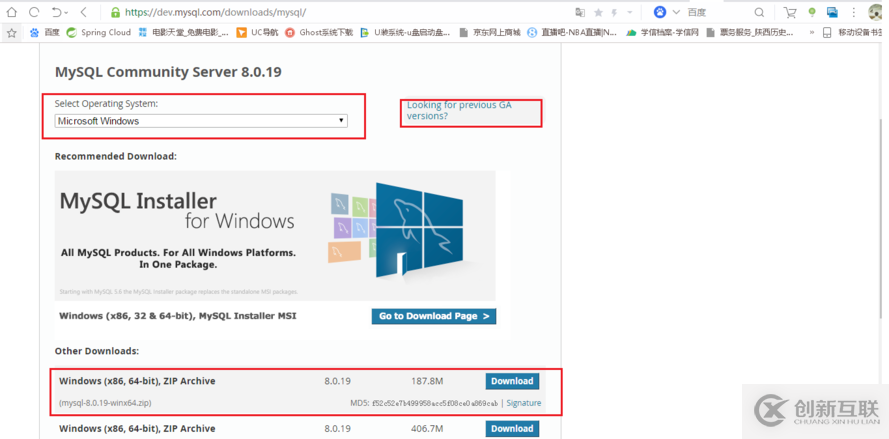Screen dimensions: 889x439
Task: Open the 学信档案-学信网 bookmark
Action: [662, 33]
